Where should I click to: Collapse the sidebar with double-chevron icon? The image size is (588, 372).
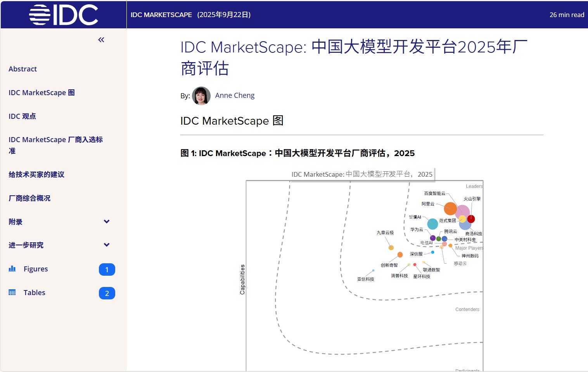101,40
